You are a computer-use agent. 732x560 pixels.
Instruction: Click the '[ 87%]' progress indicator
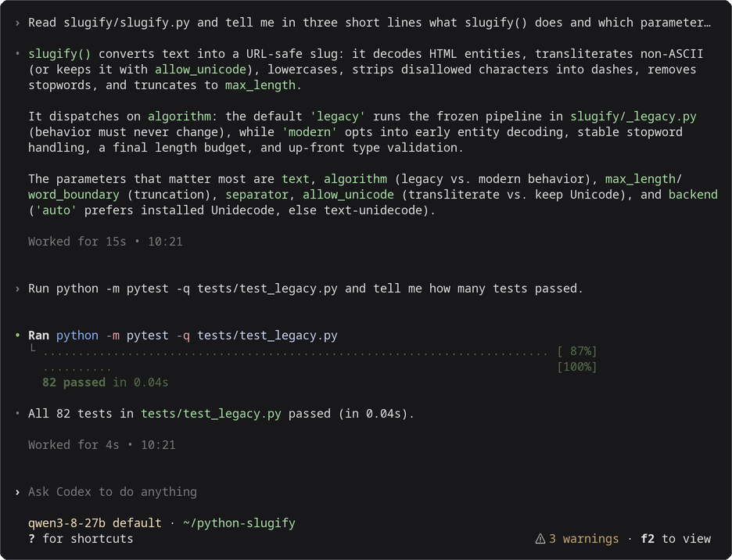coord(577,350)
